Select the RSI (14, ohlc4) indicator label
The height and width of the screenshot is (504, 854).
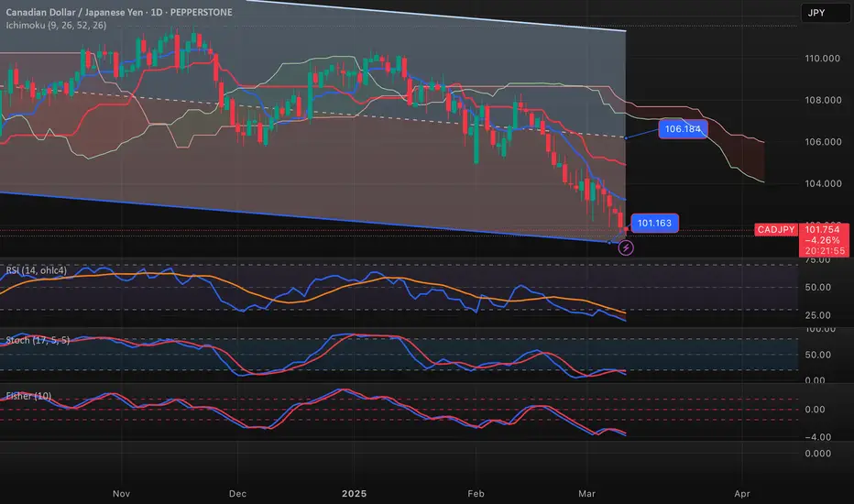pyautogui.click(x=37, y=270)
